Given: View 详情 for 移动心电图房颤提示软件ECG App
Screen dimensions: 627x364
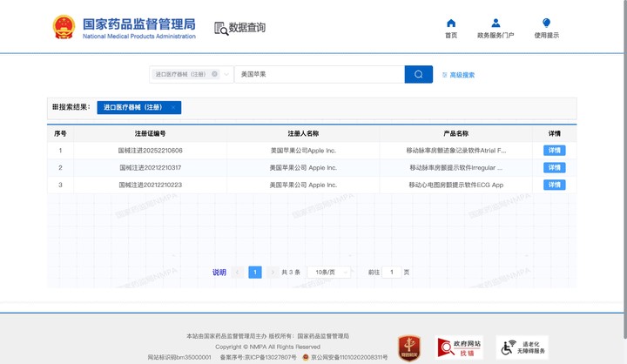Looking at the screenshot, I should [554, 185].
